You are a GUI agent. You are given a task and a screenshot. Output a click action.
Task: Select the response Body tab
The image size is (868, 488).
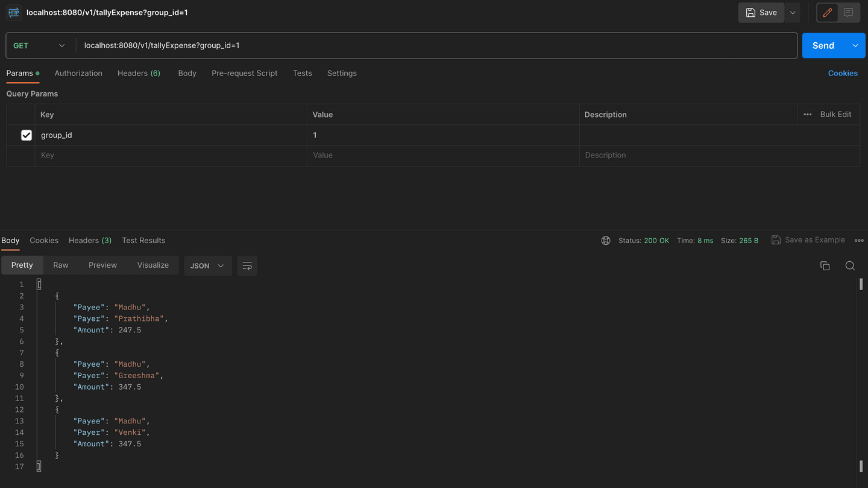[10, 240]
